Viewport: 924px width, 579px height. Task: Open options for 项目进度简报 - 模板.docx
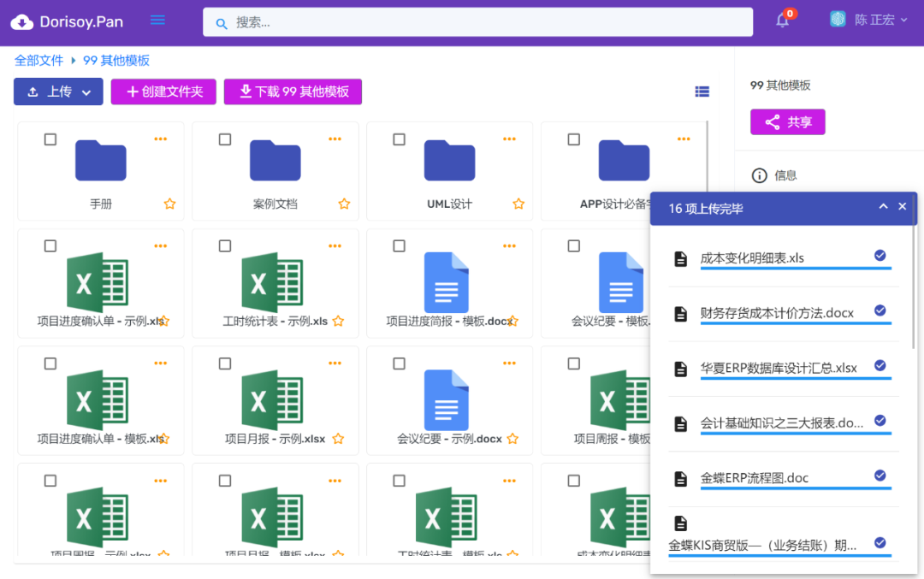coord(509,245)
